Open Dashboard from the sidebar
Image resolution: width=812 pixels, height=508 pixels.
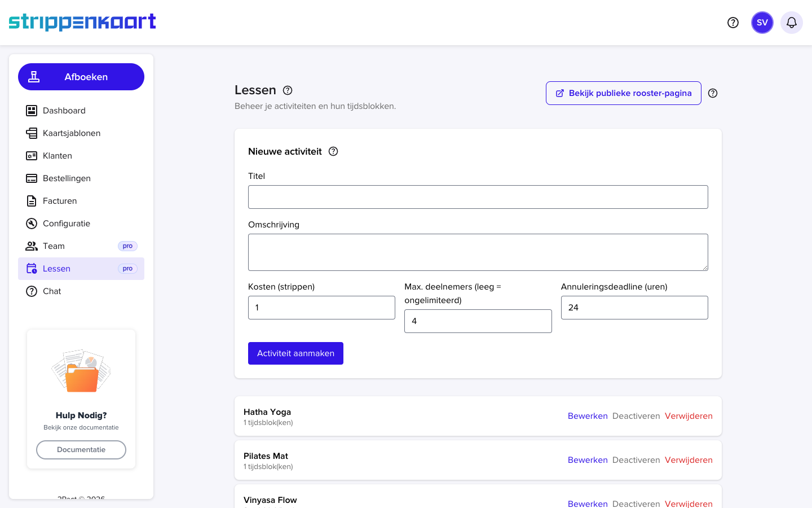point(81,111)
